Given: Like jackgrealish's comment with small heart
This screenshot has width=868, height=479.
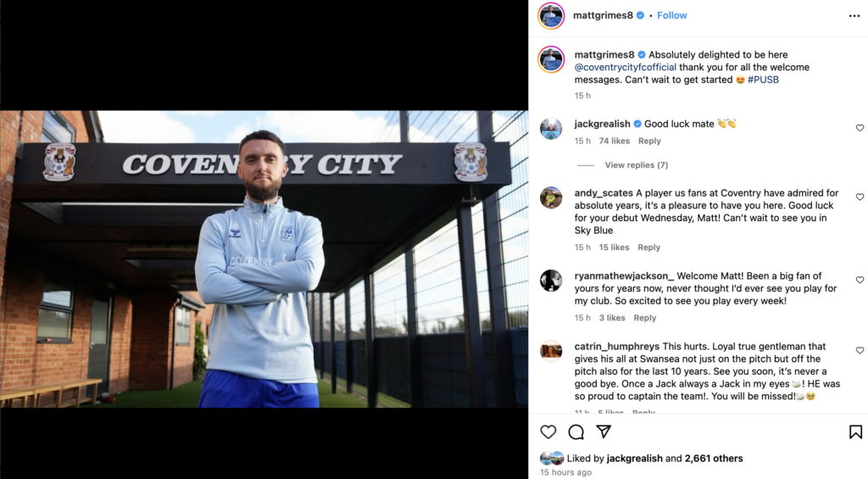Looking at the screenshot, I should (x=860, y=128).
